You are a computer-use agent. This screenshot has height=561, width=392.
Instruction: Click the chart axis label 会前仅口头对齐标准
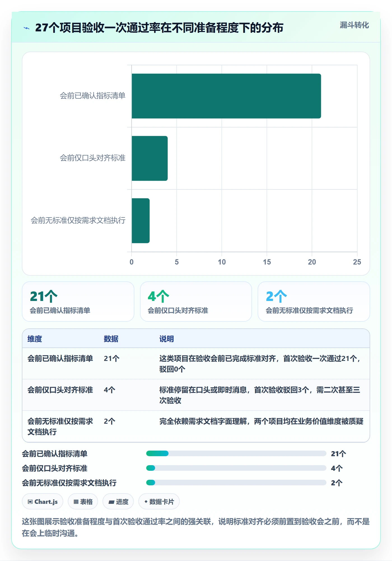pyautogui.click(x=92, y=158)
